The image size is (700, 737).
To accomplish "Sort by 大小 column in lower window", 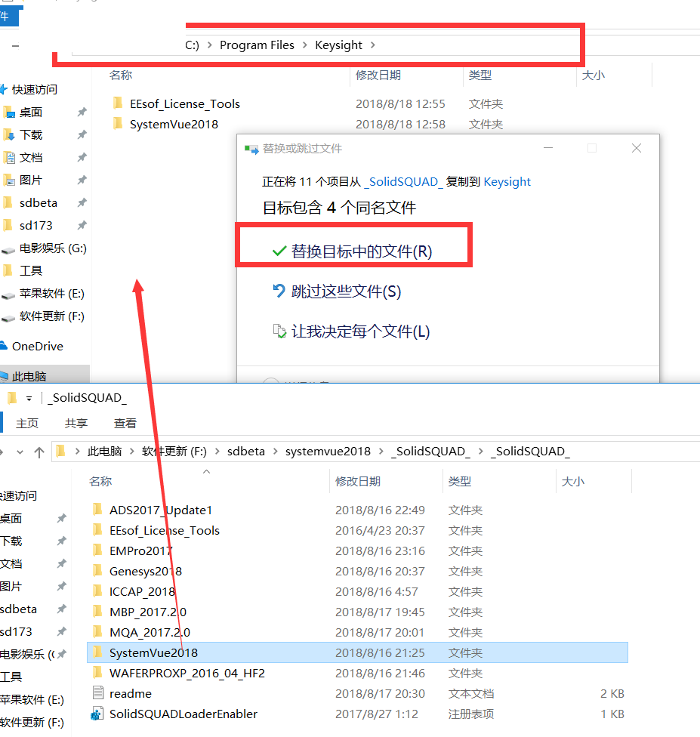I will [x=573, y=481].
